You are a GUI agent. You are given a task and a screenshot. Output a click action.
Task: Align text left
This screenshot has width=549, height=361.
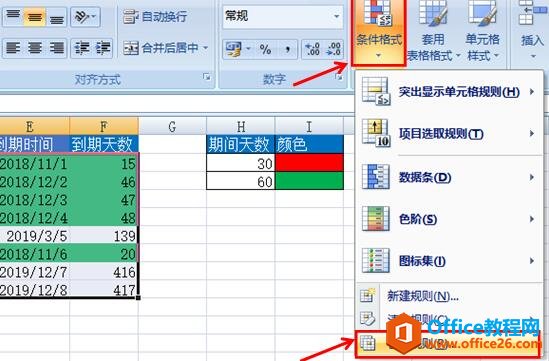pos(13,48)
